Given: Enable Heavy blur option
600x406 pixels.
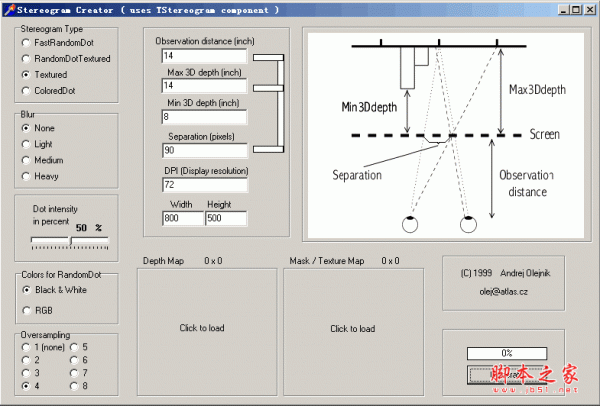Looking at the screenshot, I should [x=26, y=176].
